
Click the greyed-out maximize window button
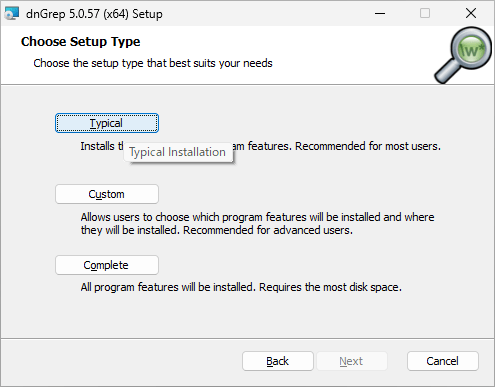click(425, 13)
